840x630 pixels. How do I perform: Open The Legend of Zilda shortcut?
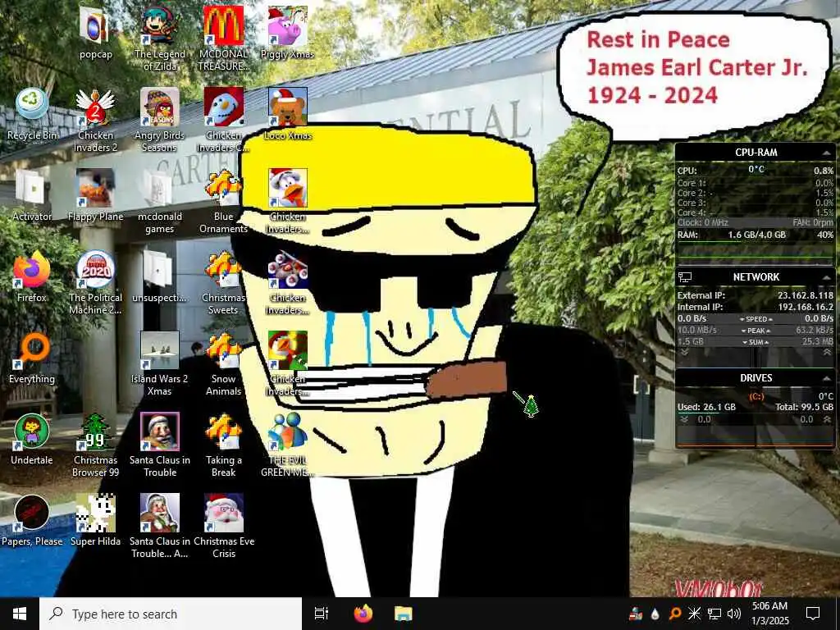coord(160,39)
